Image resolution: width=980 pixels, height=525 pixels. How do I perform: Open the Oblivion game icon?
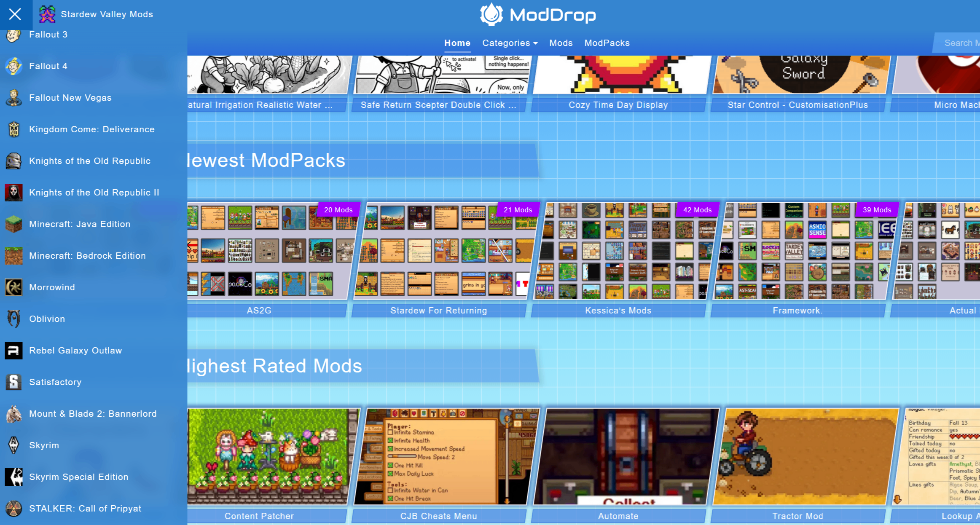pyautogui.click(x=13, y=319)
